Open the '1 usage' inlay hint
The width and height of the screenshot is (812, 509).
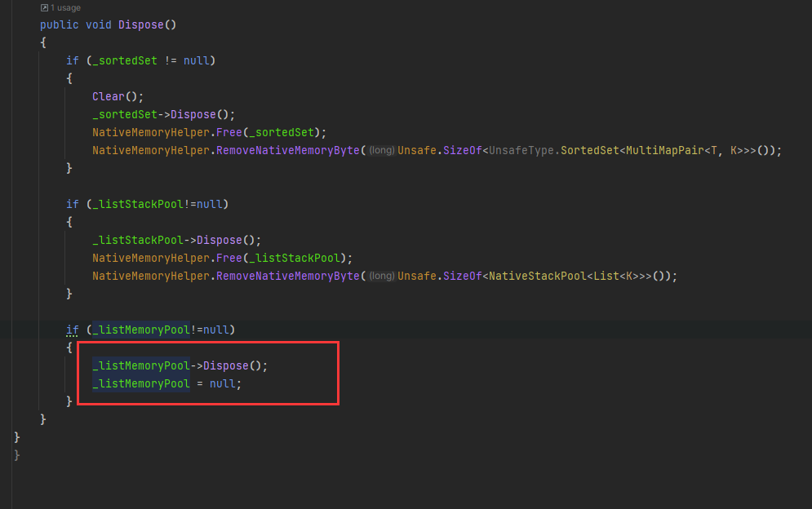point(65,7)
